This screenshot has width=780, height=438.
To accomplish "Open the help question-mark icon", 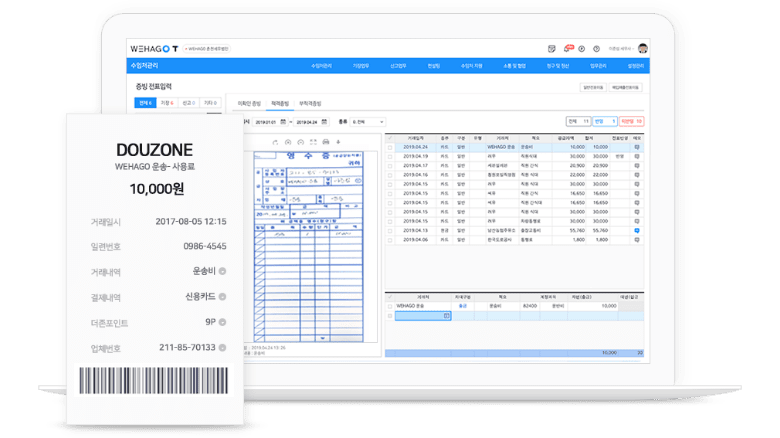I will point(596,49).
